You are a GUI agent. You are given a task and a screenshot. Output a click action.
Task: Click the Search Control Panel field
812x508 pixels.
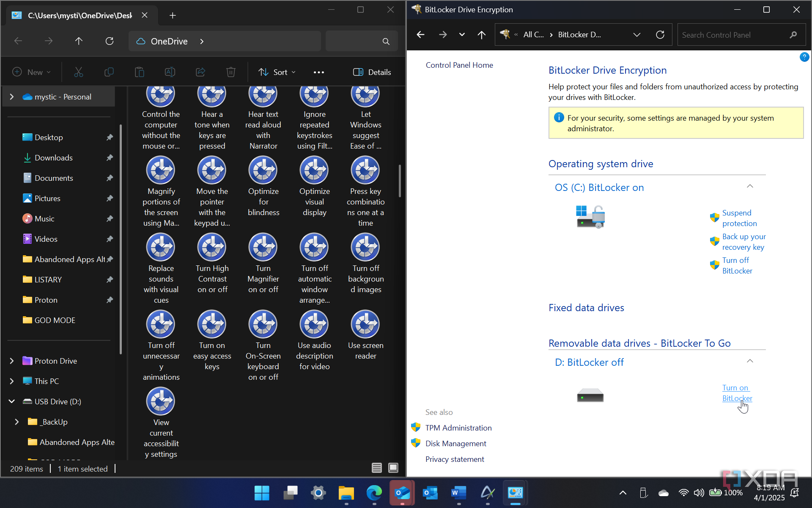741,35
